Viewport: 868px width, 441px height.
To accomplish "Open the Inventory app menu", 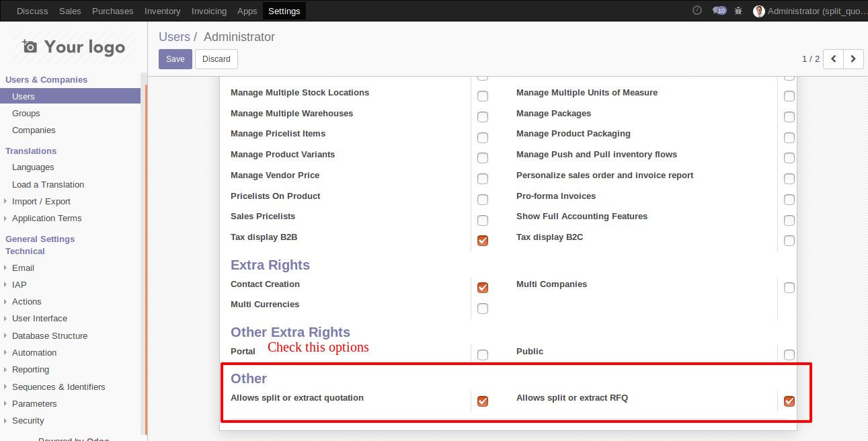I will tap(162, 11).
